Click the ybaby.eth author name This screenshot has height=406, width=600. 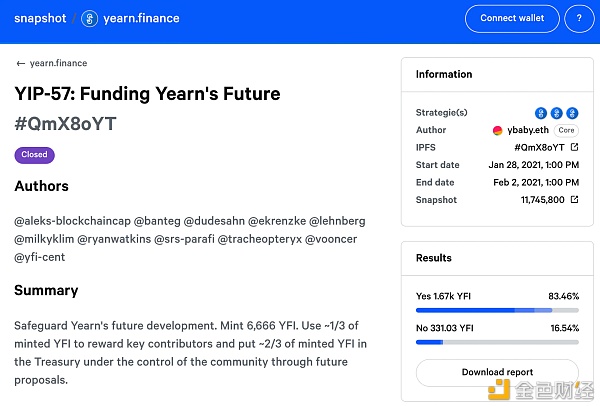pyautogui.click(x=528, y=130)
